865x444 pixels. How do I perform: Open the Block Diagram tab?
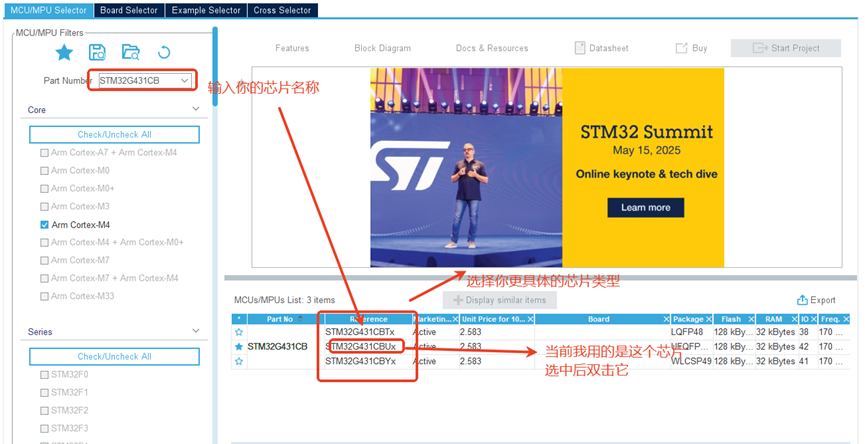tap(382, 48)
